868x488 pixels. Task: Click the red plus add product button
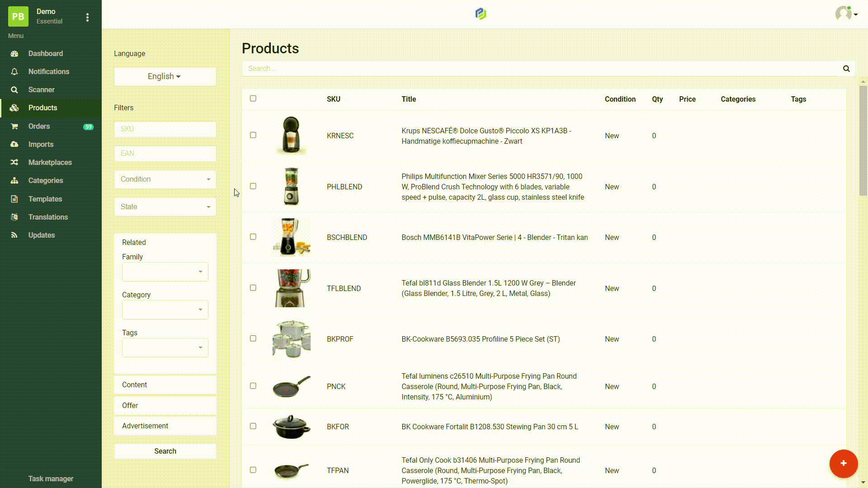(x=844, y=464)
